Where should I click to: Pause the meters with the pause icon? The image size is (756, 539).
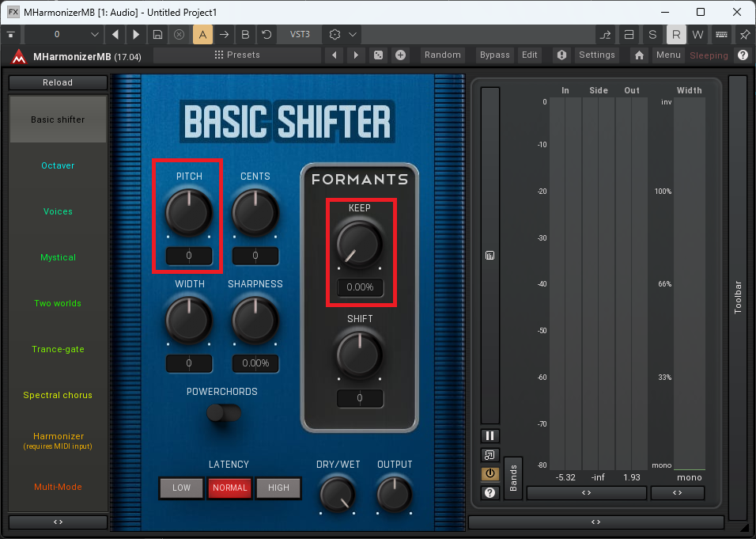(x=490, y=436)
